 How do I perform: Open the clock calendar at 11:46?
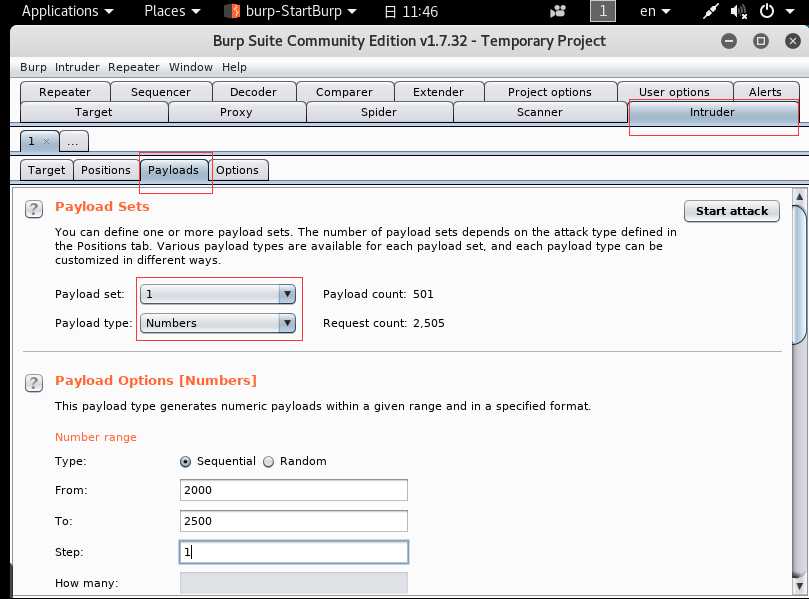[x=412, y=11]
